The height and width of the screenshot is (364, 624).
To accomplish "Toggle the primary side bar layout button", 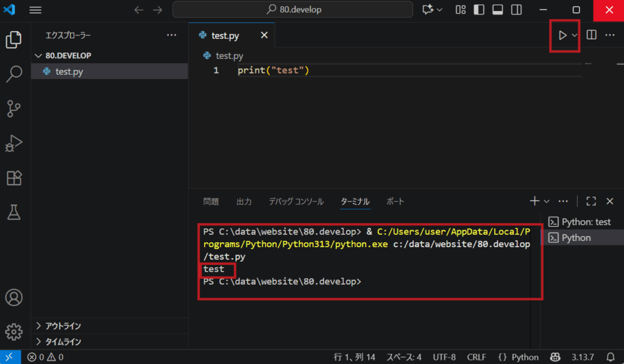I will 479,10.
